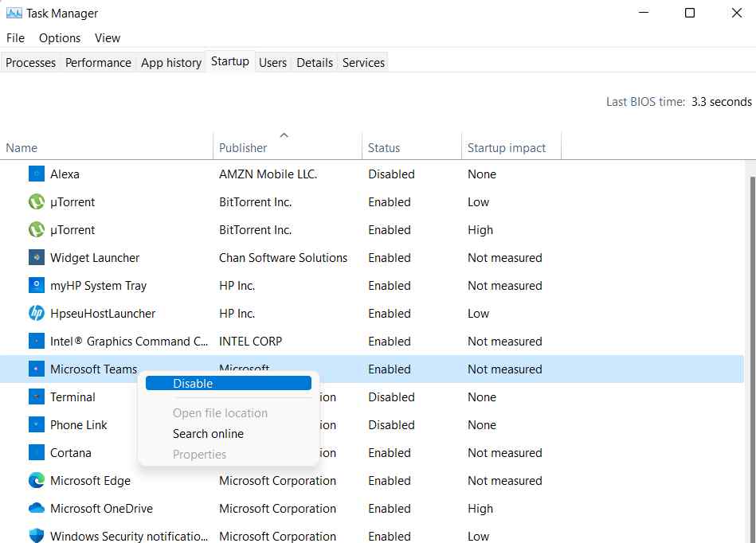Click the Intel Graphics Command Center icon
The height and width of the screenshot is (543, 756).
point(36,341)
